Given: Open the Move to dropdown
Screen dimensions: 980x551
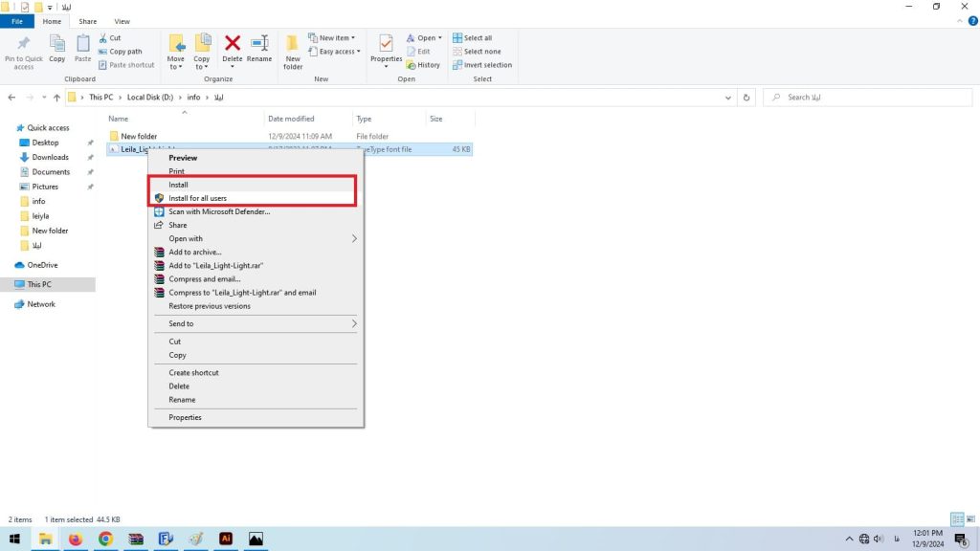Looking at the screenshot, I should pyautogui.click(x=175, y=50).
